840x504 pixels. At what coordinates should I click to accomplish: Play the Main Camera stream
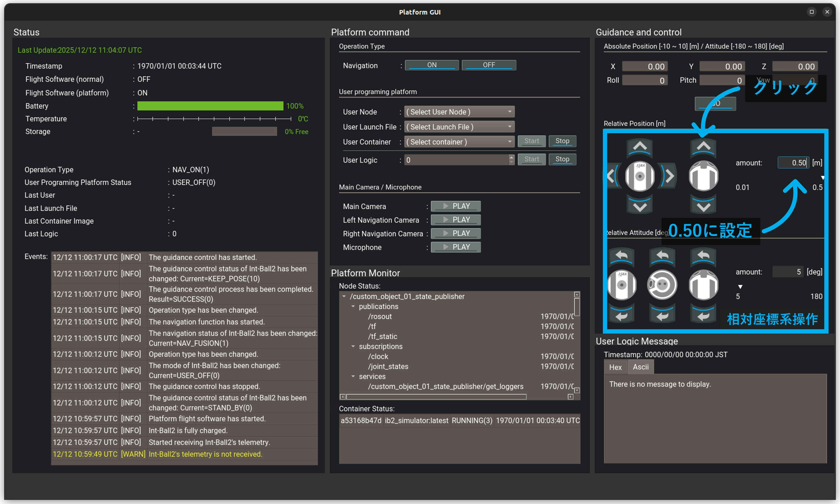[455, 206]
